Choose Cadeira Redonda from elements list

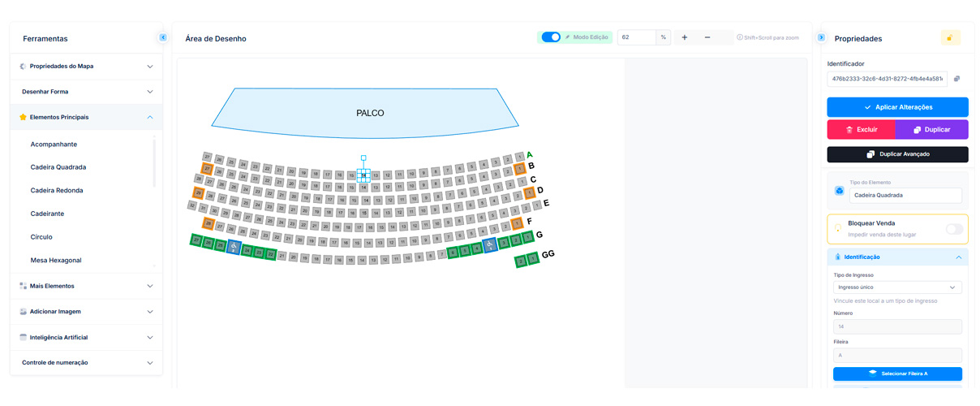coord(57,191)
